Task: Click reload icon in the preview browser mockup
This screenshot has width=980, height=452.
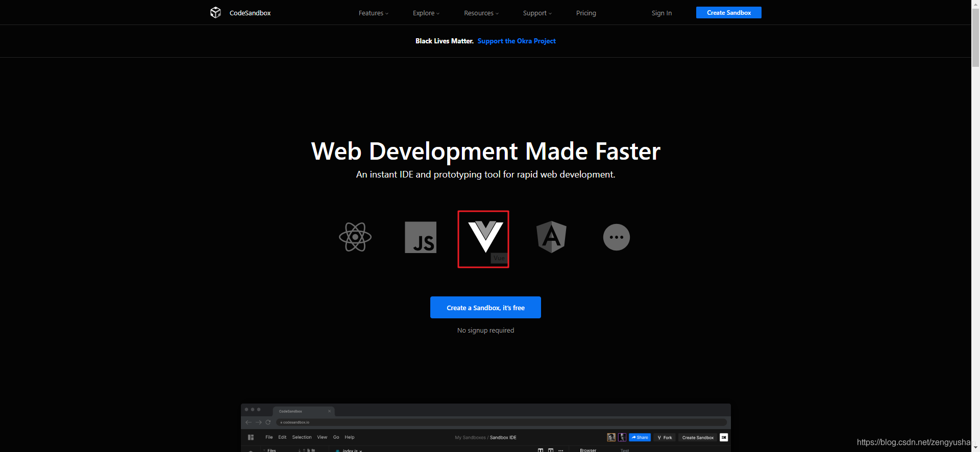Action: coord(268,422)
